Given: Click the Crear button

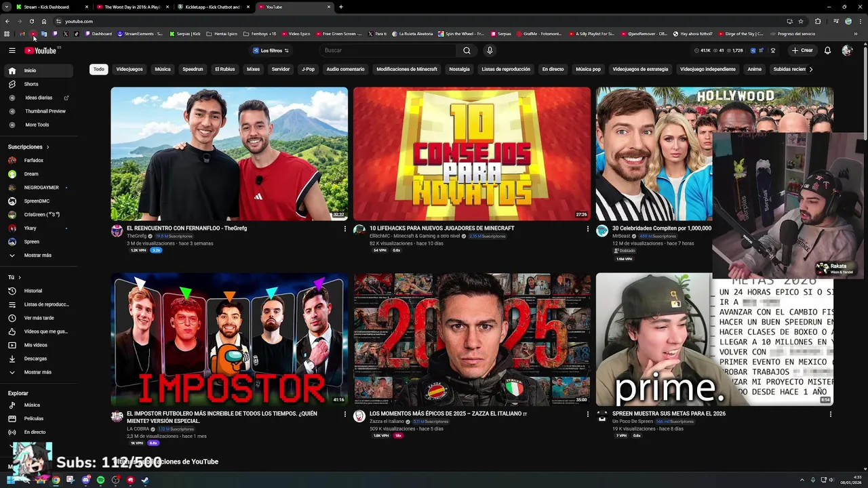Looking at the screenshot, I should (x=802, y=50).
